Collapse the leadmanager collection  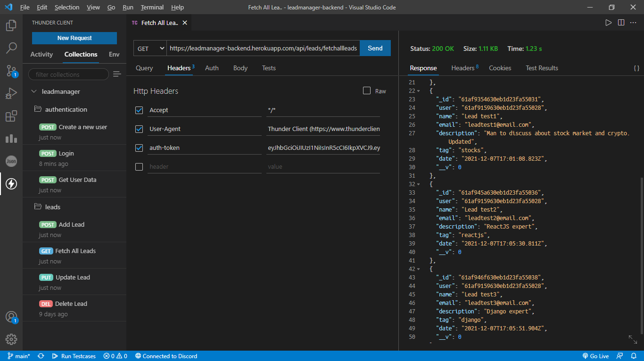pos(33,91)
